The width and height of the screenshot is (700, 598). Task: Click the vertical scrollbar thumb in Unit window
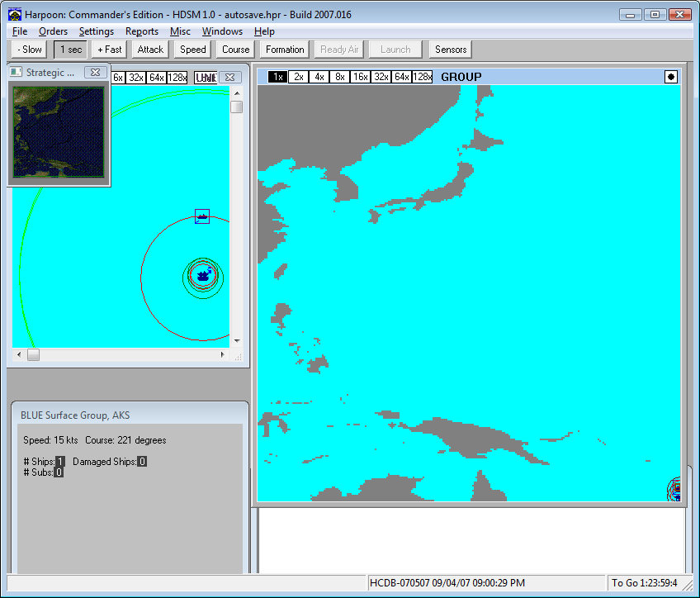tap(237, 107)
